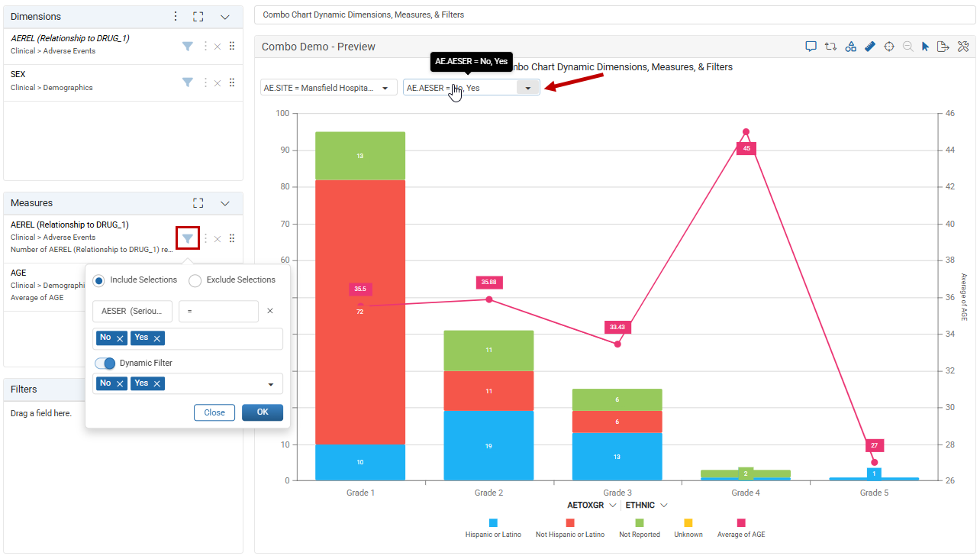Collapse the Dimensions panel chevron
This screenshot has width=980, height=556.
(x=225, y=16)
